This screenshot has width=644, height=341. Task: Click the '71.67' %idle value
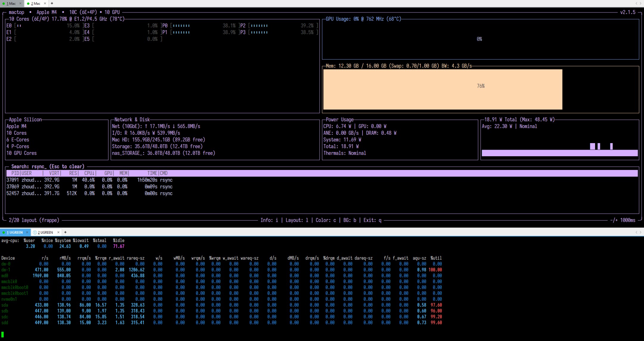[119, 247]
